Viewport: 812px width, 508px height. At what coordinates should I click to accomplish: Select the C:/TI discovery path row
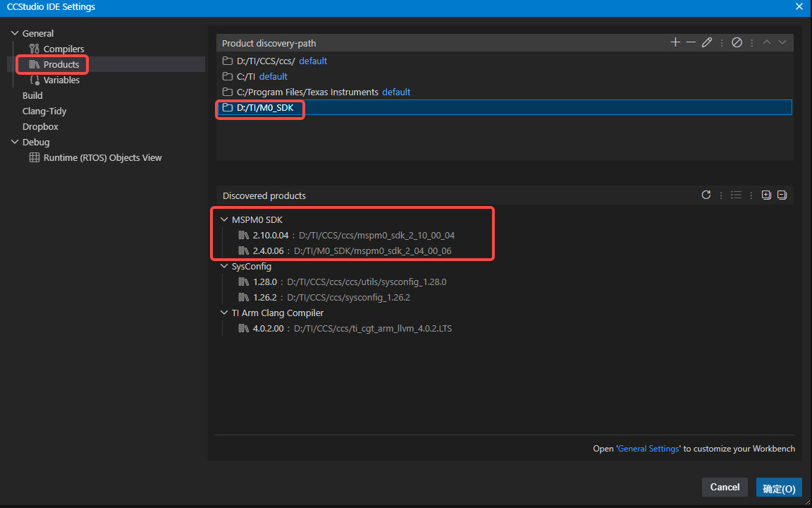click(505, 77)
